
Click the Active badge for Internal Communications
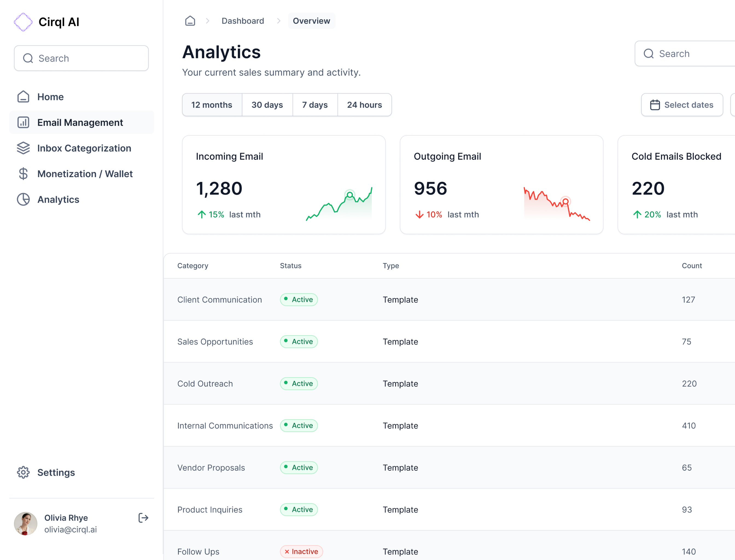click(x=299, y=426)
